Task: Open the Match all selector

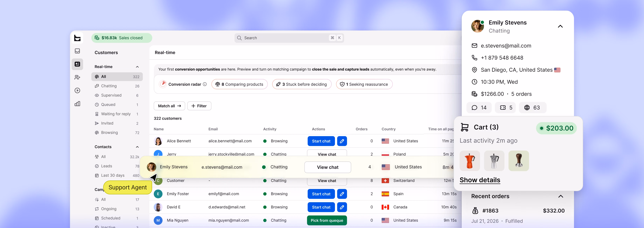Action: click(x=169, y=106)
